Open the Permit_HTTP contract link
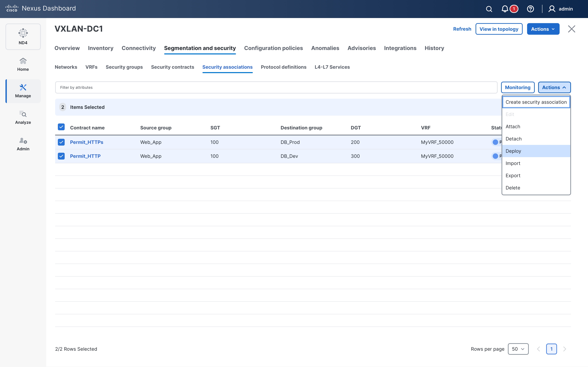 (85, 156)
